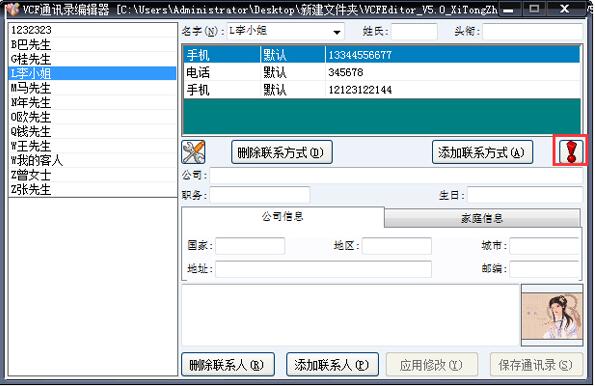Switch to the 公司信息 tab
595x386 pixels.
point(283,217)
